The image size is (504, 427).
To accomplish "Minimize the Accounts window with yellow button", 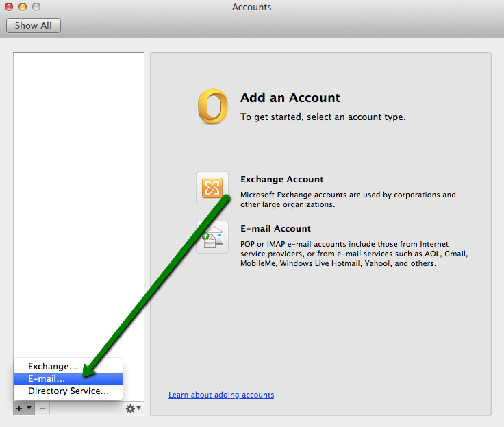I will point(23,7).
